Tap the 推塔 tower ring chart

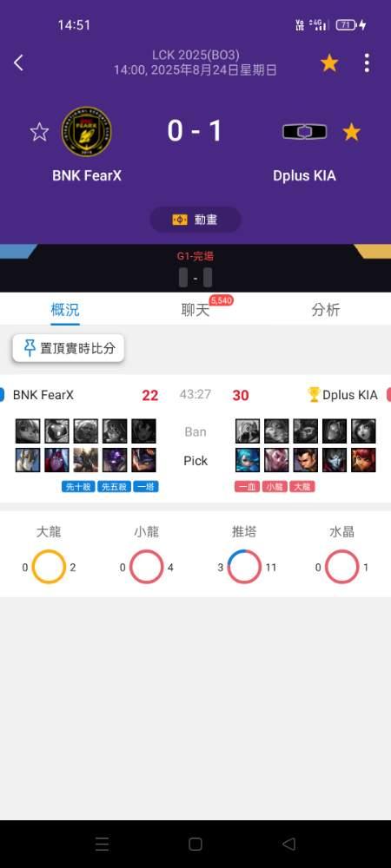244,567
